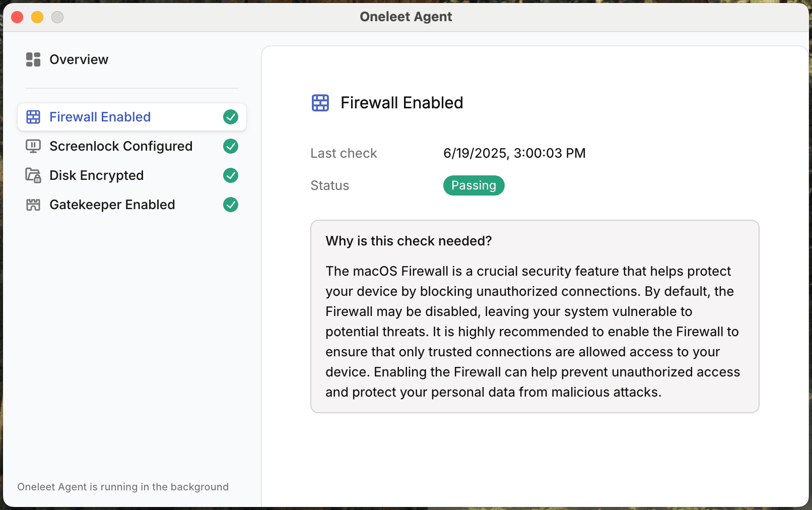Click the Firewall icon in the sidebar
Image resolution: width=812 pixels, height=510 pixels.
click(x=33, y=117)
